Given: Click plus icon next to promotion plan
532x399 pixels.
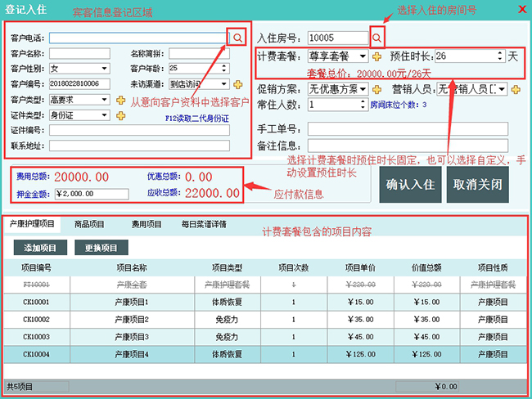Looking at the screenshot, I should pos(376,88).
